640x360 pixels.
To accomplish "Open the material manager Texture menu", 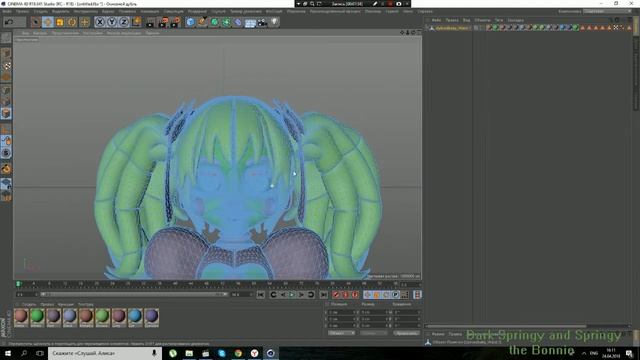I will (85, 304).
